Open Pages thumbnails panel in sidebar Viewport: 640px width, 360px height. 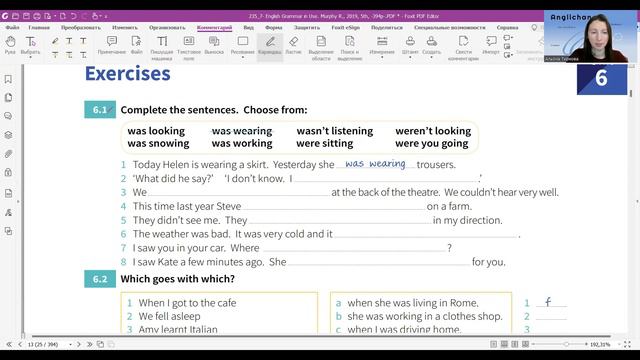pos(8,98)
